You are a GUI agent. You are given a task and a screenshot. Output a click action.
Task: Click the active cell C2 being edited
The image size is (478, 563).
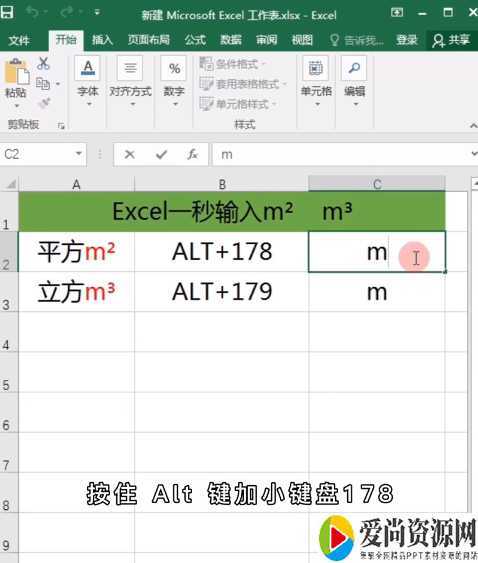pyautogui.click(x=377, y=252)
